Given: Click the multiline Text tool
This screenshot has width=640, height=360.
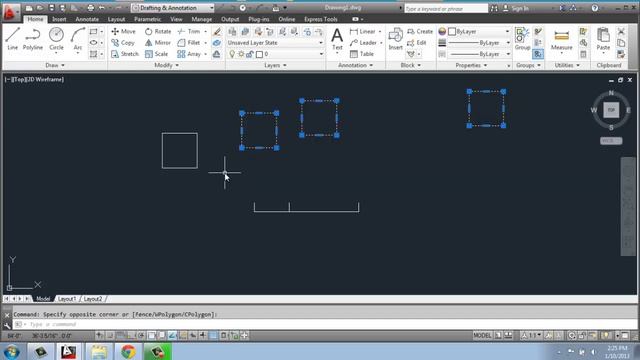Looking at the screenshot, I should click(x=337, y=39).
